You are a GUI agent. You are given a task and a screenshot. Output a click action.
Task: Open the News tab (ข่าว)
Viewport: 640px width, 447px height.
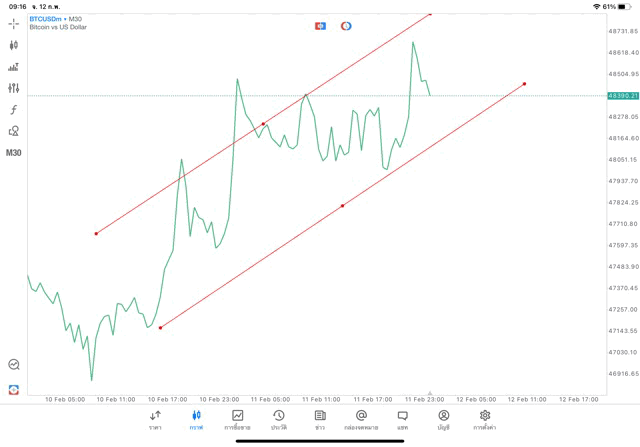point(320,419)
